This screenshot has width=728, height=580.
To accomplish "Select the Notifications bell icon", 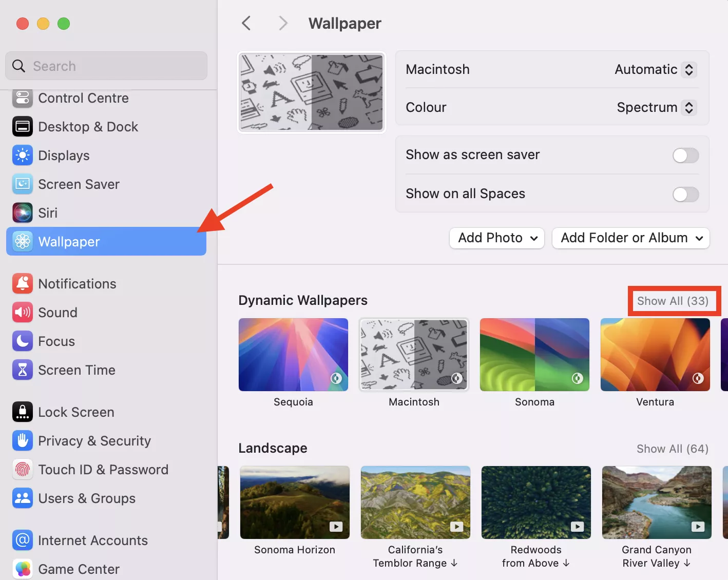I will [23, 283].
